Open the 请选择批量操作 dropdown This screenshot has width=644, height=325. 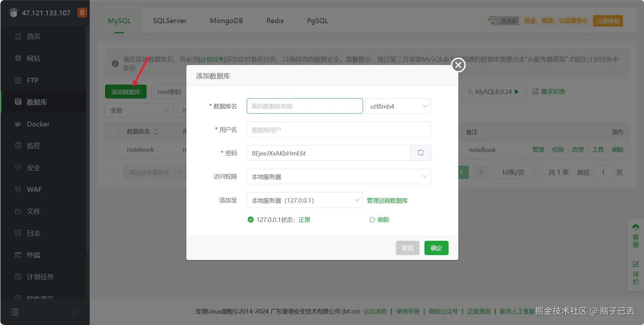pyautogui.click(x=155, y=173)
